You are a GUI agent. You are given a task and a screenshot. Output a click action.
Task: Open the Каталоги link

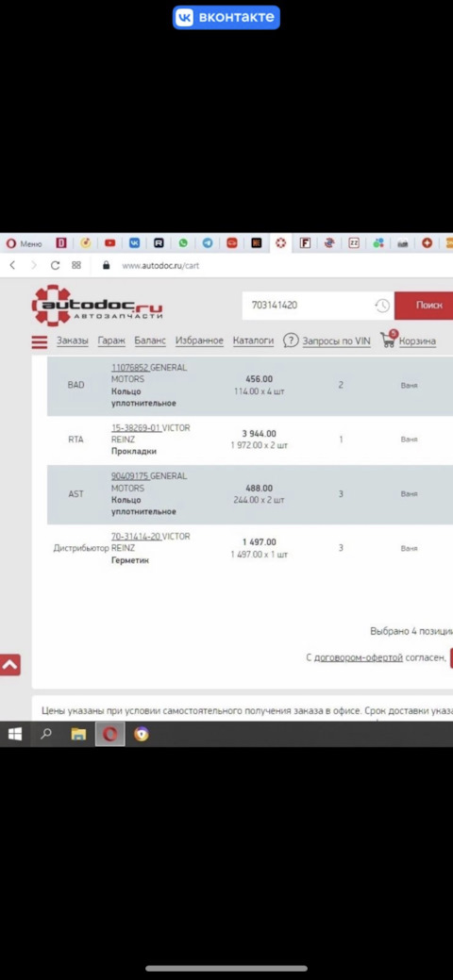click(x=254, y=341)
